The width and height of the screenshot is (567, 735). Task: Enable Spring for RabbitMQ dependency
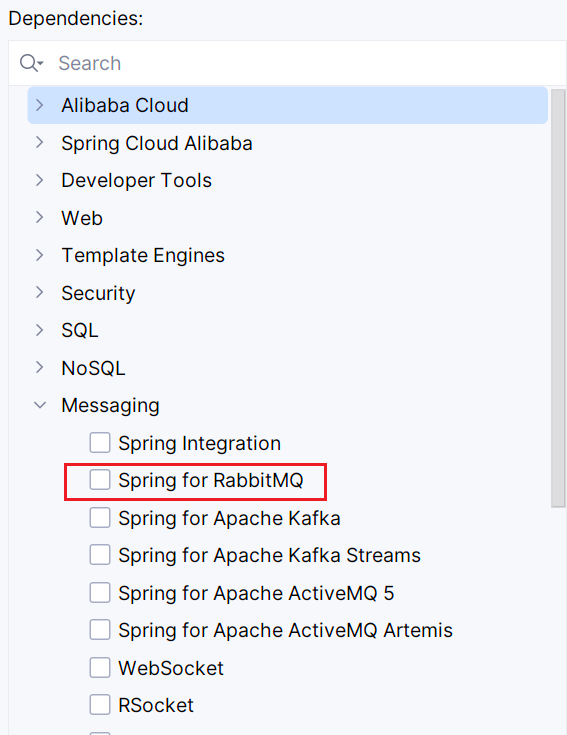tap(100, 480)
